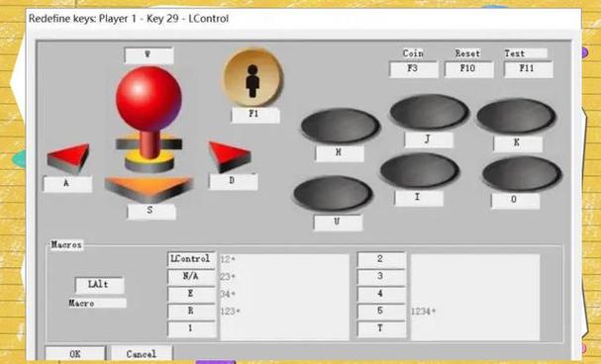Click the grey arcade button above H

click(341, 126)
